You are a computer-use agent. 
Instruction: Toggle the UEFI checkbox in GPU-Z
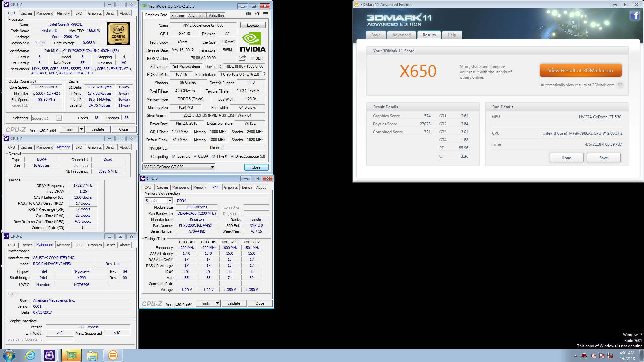click(252, 58)
